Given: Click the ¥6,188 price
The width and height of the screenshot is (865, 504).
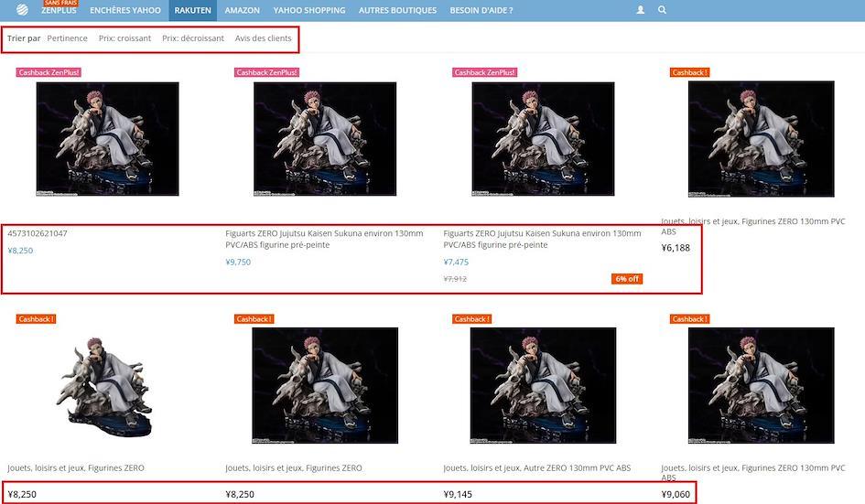Looking at the screenshot, I should (x=676, y=248).
